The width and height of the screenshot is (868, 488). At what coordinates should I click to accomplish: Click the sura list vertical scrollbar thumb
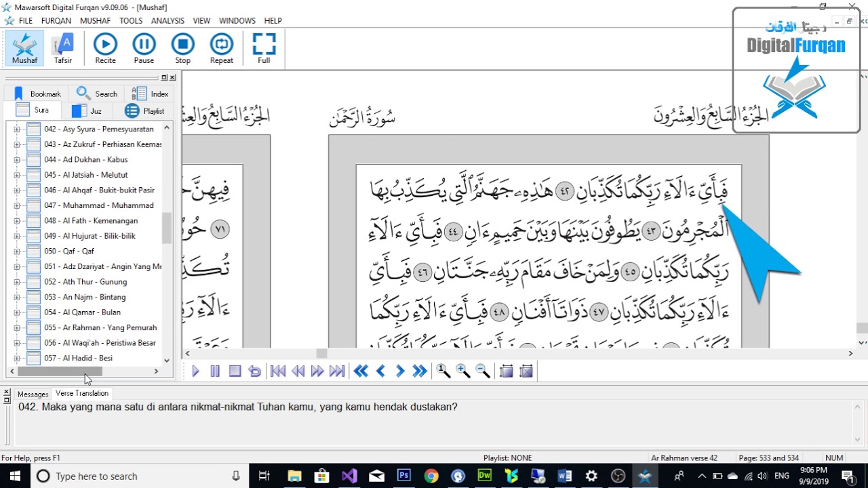[167, 228]
